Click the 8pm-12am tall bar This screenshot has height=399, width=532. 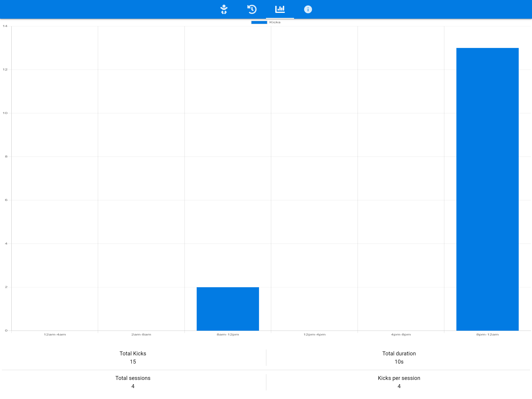click(487, 189)
